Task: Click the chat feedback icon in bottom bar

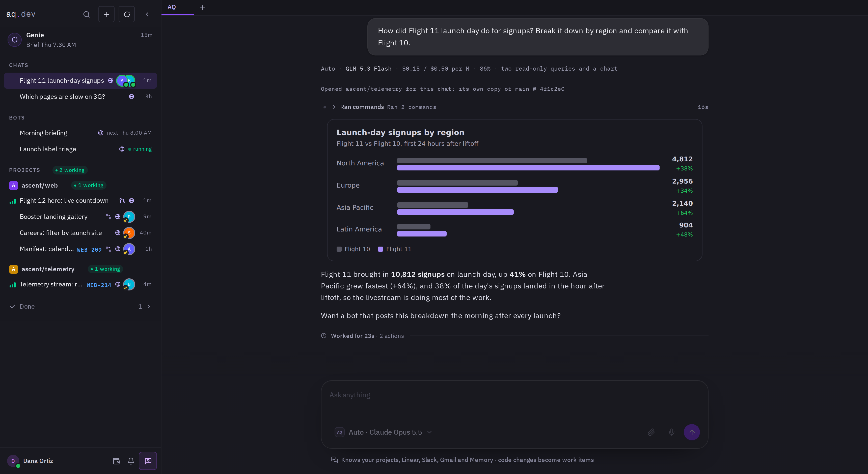Action: pyautogui.click(x=148, y=461)
